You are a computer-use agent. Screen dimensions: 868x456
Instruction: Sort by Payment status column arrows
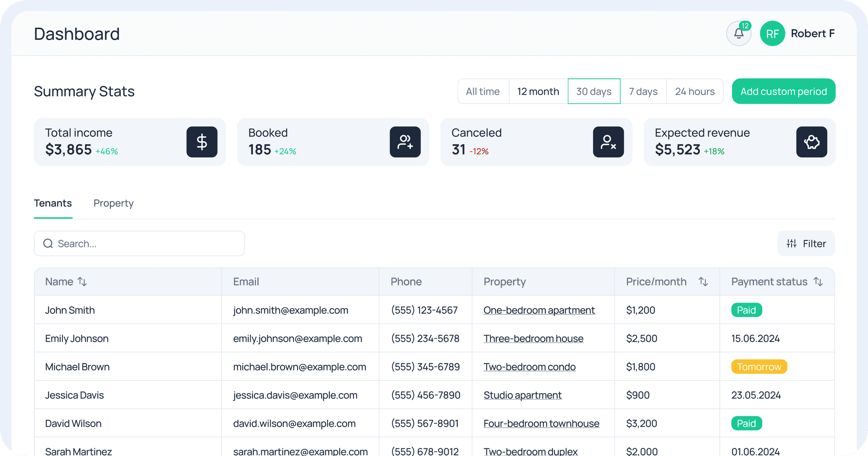818,281
